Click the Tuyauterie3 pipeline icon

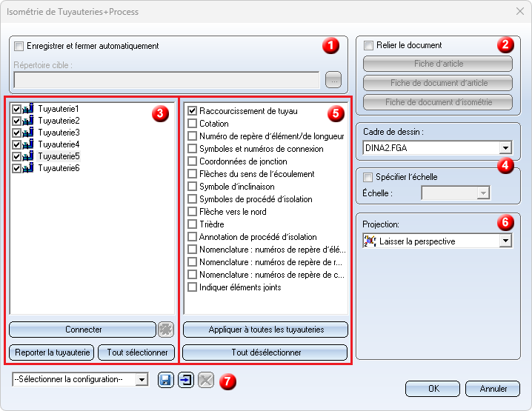(28, 133)
